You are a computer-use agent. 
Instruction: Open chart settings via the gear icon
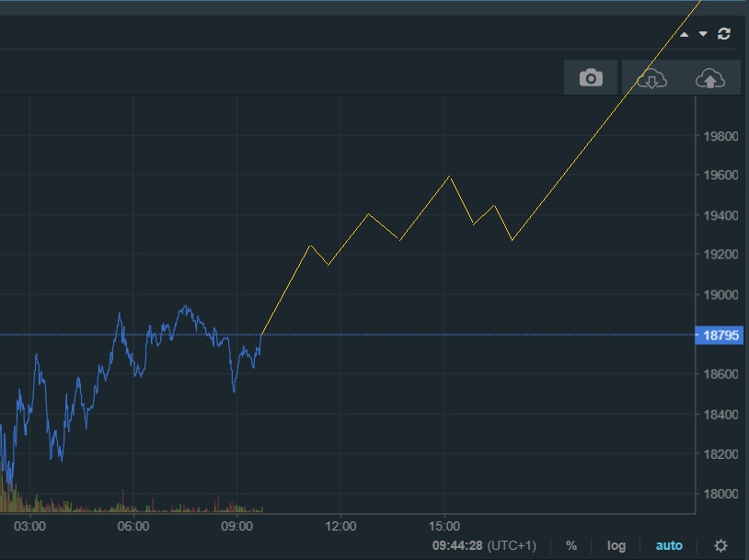click(719, 544)
